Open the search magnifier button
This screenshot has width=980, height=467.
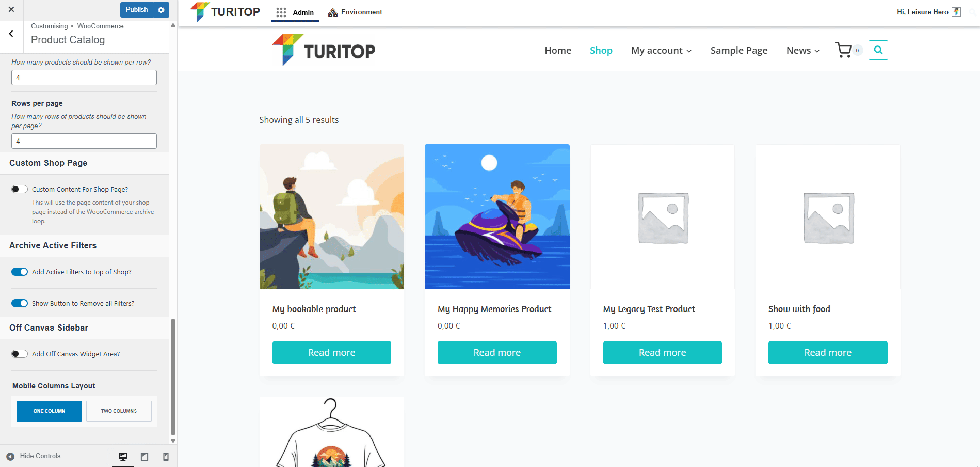(878, 50)
